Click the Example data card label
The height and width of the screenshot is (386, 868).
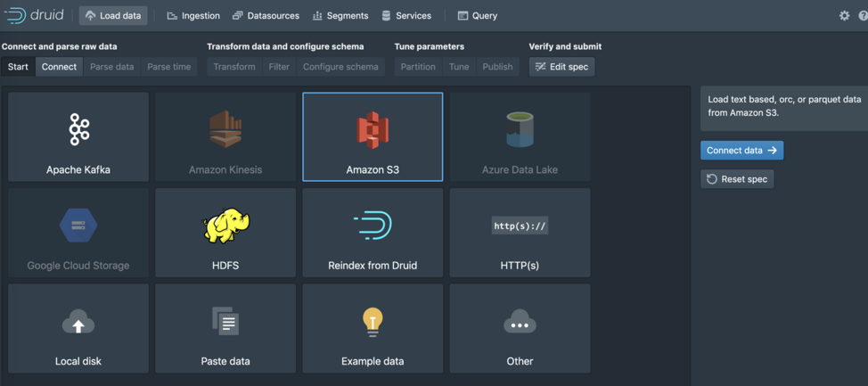click(x=373, y=362)
